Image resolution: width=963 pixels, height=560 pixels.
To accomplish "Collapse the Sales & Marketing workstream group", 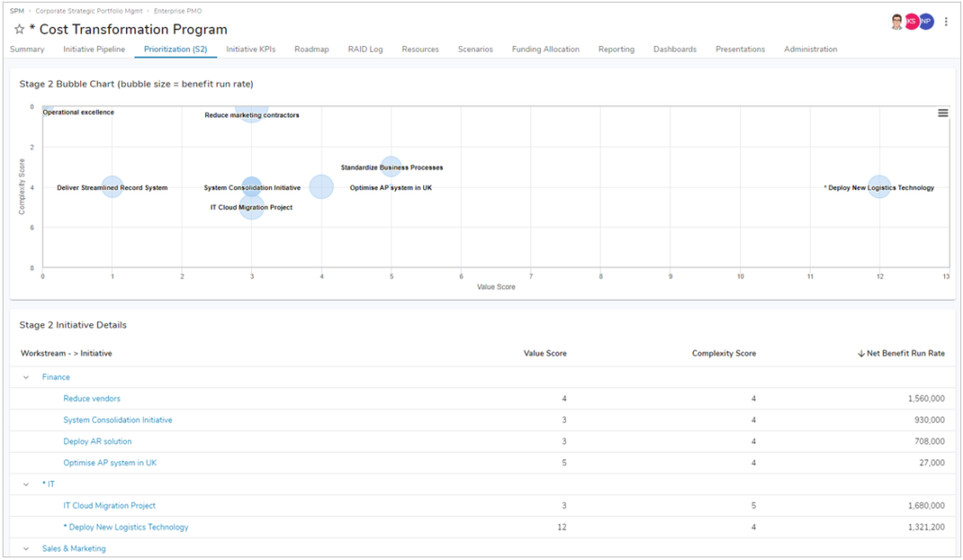I will click(x=25, y=548).
